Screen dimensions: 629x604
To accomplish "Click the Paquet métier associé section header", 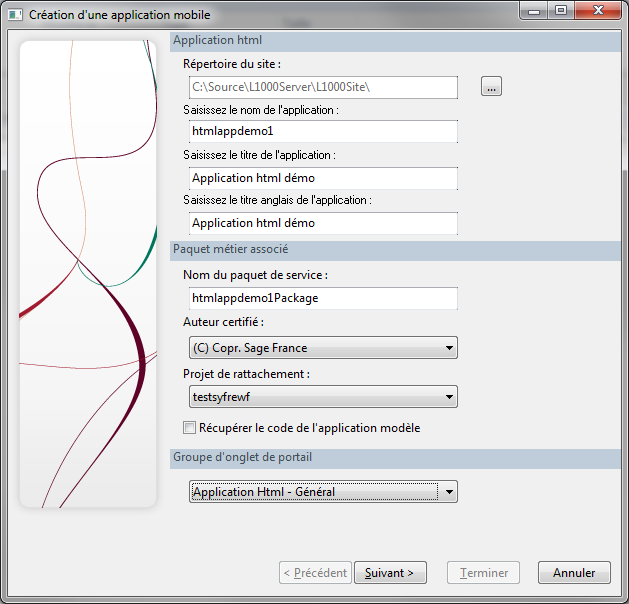I will click(x=395, y=250).
